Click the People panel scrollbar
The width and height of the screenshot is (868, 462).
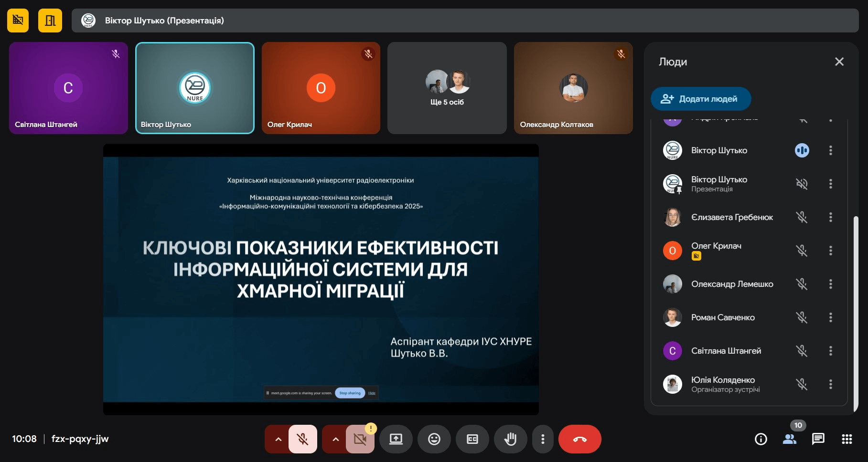click(x=856, y=313)
